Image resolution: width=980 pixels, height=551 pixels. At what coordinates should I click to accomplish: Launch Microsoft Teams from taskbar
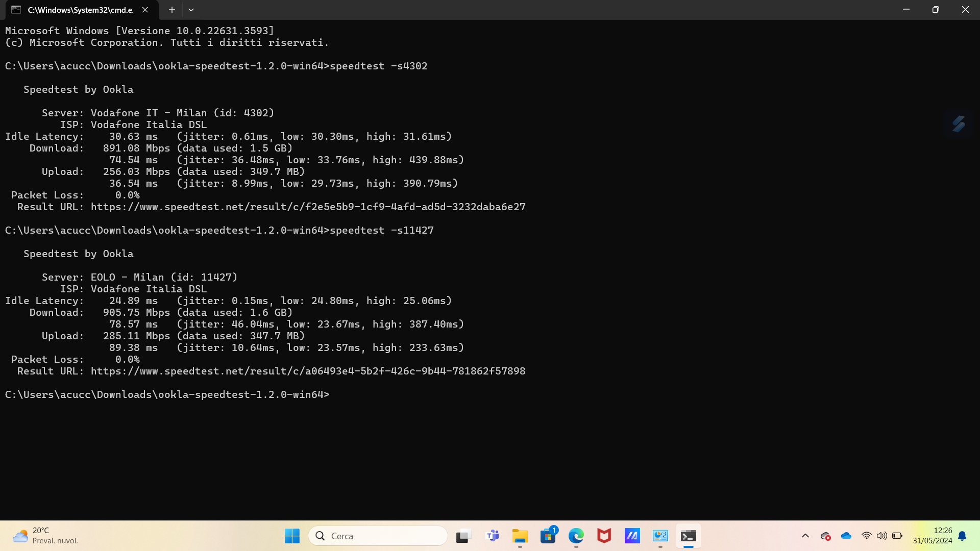click(x=492, y=536)
